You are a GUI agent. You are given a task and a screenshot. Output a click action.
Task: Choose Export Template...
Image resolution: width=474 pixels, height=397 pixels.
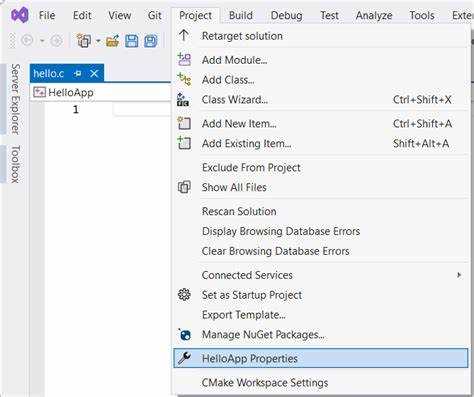point(321,315)
